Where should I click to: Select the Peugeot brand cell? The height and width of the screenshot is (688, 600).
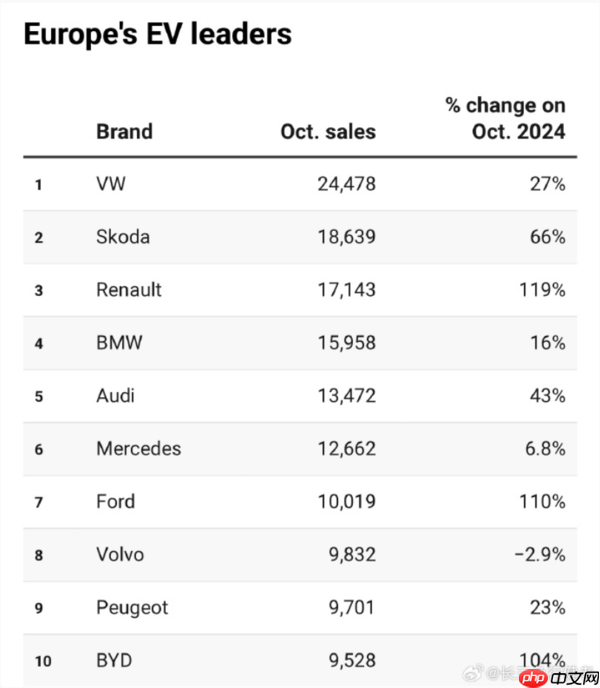tap(132, 608)
